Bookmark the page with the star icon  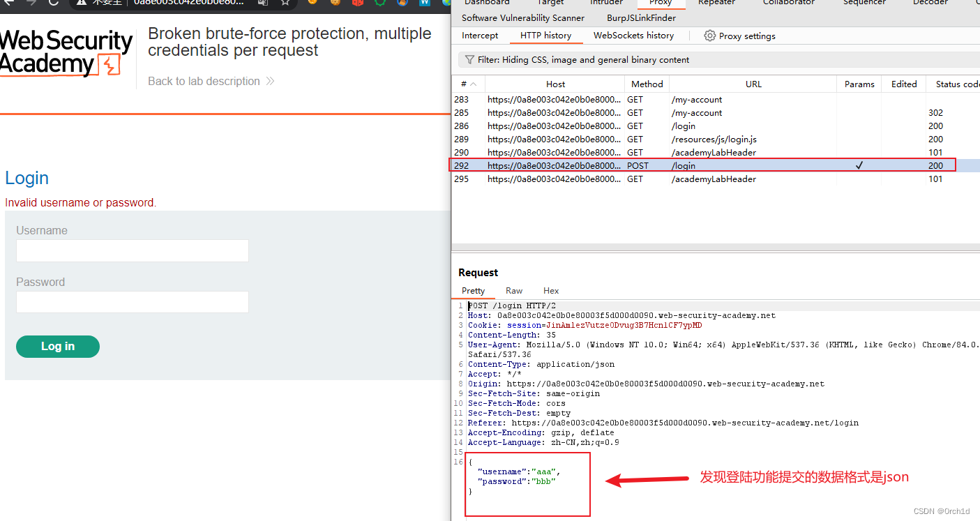click(285, 3)
